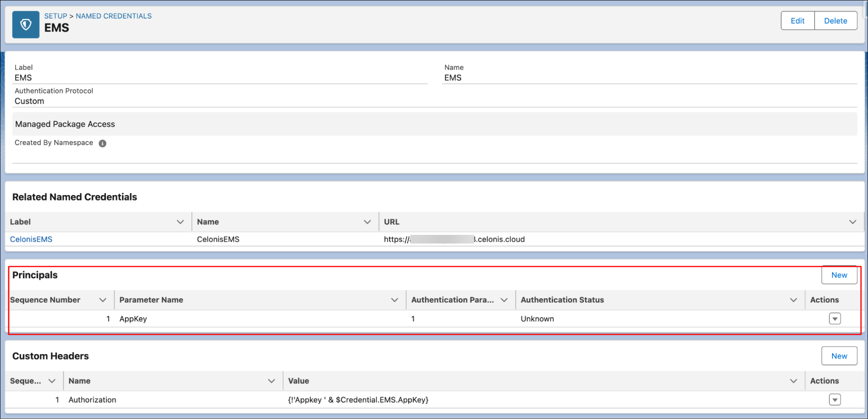
Task: Click the Custom Headers section heading
Action: [x=50, y=356]
